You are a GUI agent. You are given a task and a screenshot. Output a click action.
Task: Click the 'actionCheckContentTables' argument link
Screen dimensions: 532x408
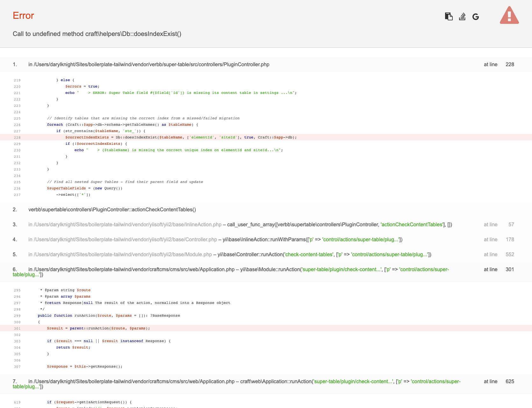(412, 224)
